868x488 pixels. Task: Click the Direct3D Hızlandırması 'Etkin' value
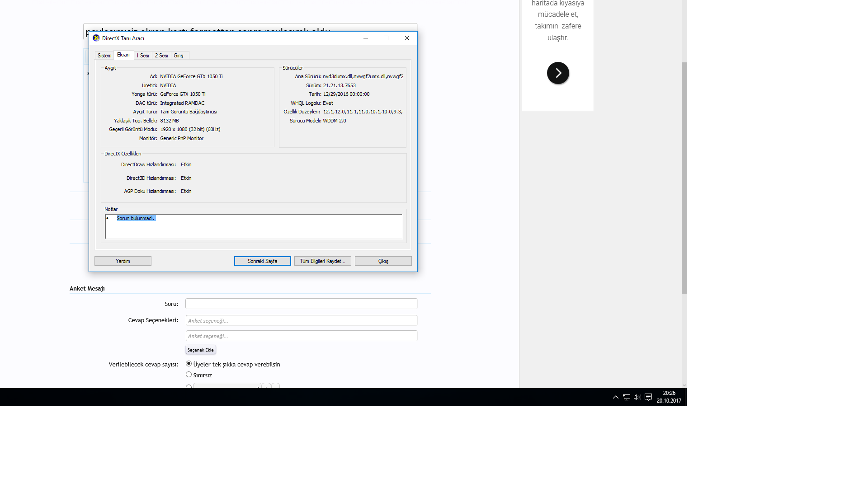click(186, 178)
